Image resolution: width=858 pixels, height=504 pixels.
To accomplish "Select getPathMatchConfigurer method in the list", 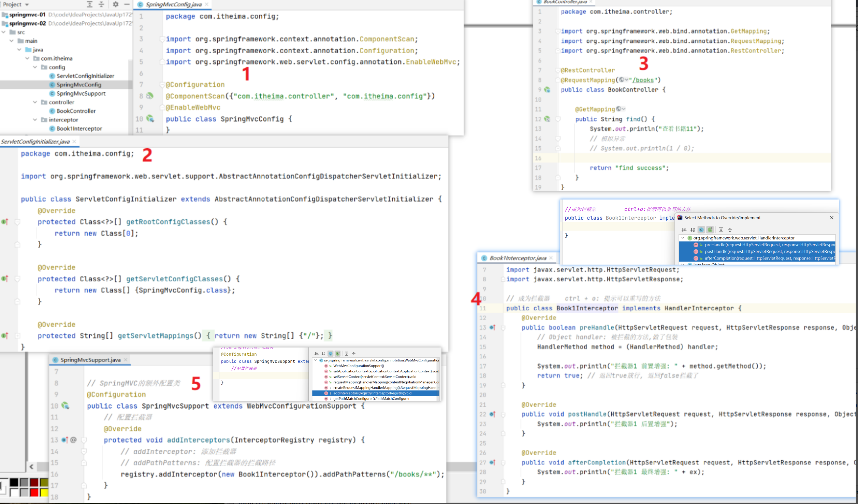I will [x=375, y=399].
